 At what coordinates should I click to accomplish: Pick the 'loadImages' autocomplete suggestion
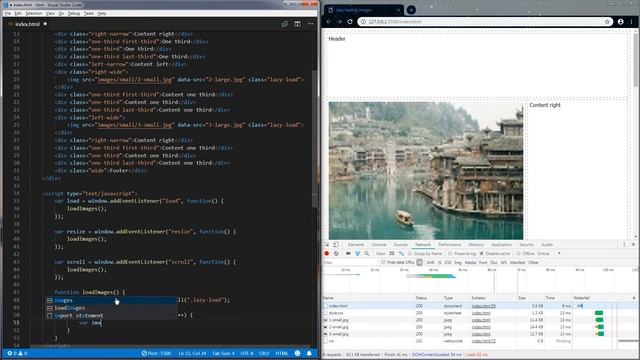coord(111,308)
